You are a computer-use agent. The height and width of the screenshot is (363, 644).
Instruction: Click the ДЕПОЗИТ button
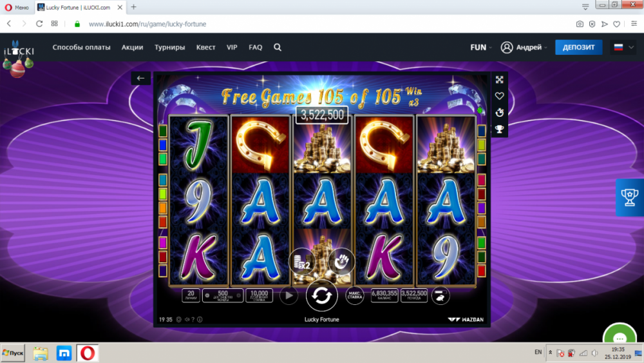pyautogui.click(x=578, y=47)
